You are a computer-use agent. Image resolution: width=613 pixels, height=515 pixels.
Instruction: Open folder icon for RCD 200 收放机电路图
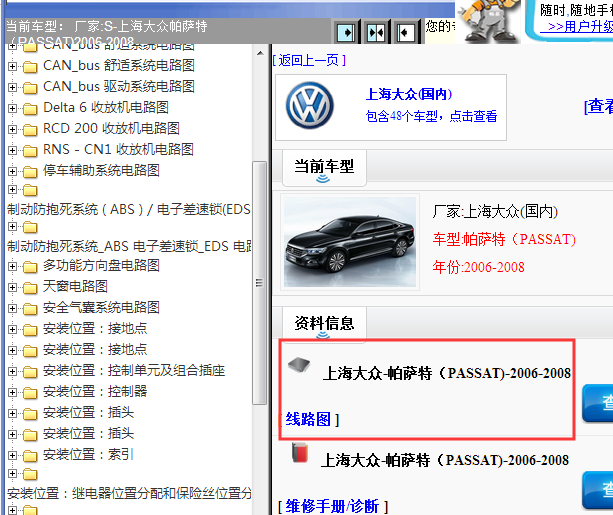(30, 130)
